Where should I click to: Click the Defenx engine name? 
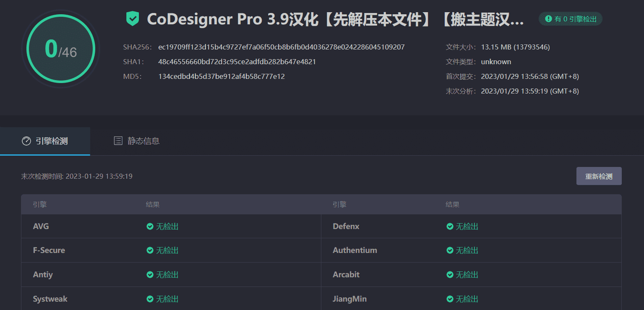346,227
